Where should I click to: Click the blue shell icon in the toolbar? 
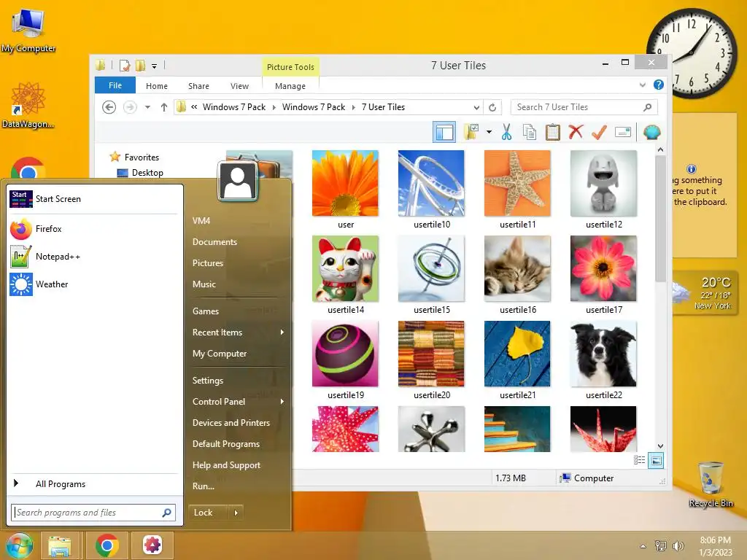pos(651,132)
